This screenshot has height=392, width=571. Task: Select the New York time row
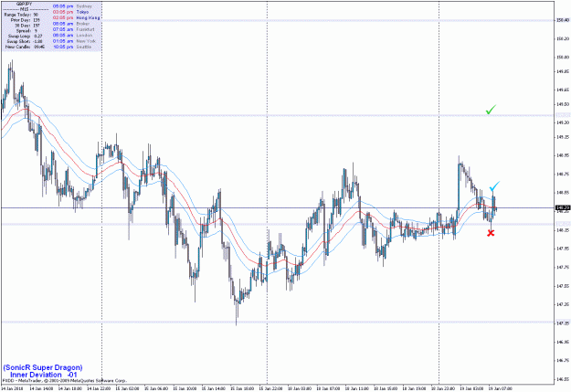pyautogui.click(x=74, y=41)
